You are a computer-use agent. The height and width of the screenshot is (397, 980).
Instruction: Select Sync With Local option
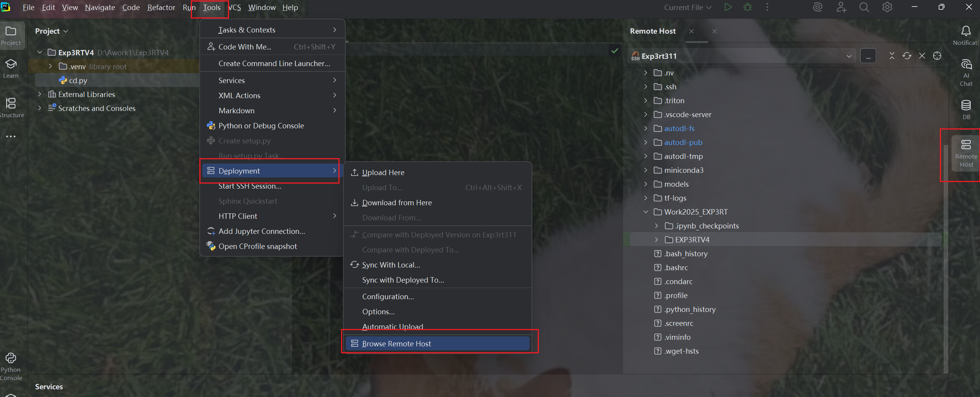pos(390,265)
